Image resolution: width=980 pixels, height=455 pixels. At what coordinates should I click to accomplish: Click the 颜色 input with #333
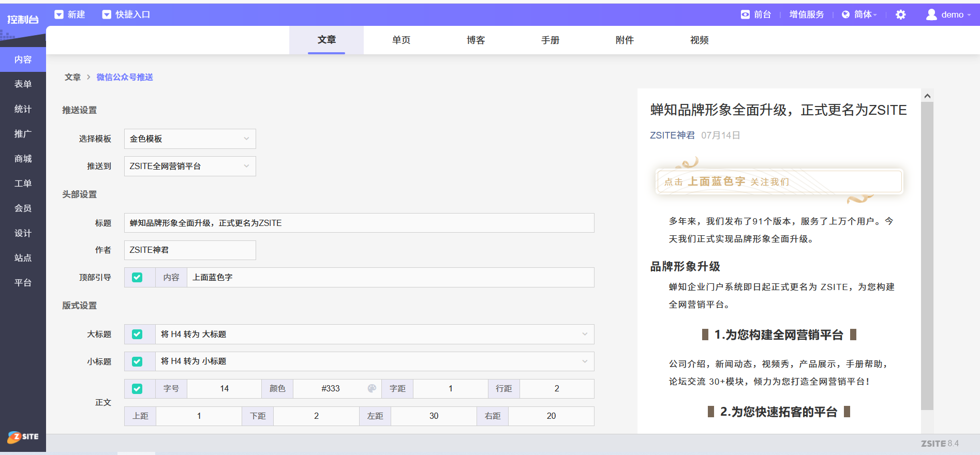331,388
